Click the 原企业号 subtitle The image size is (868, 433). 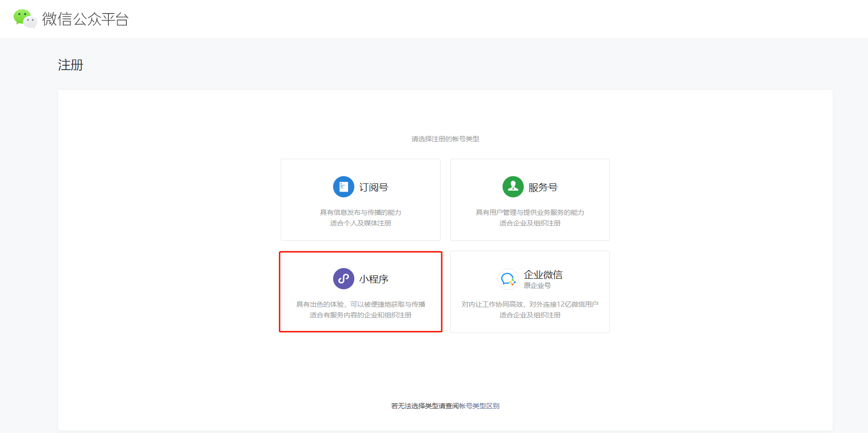click(537, 285)
